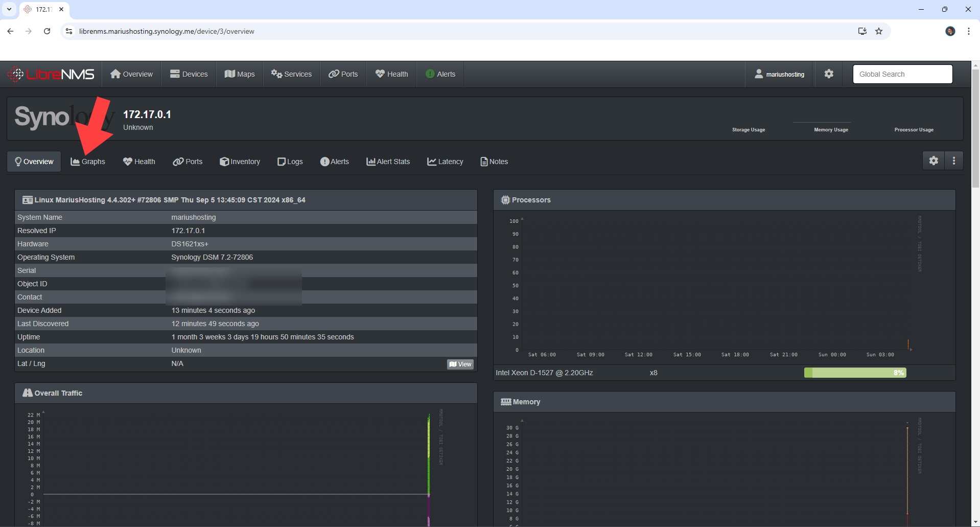Open global settings gear in navbar
The image size is (980, 527).
click(829, 74)
